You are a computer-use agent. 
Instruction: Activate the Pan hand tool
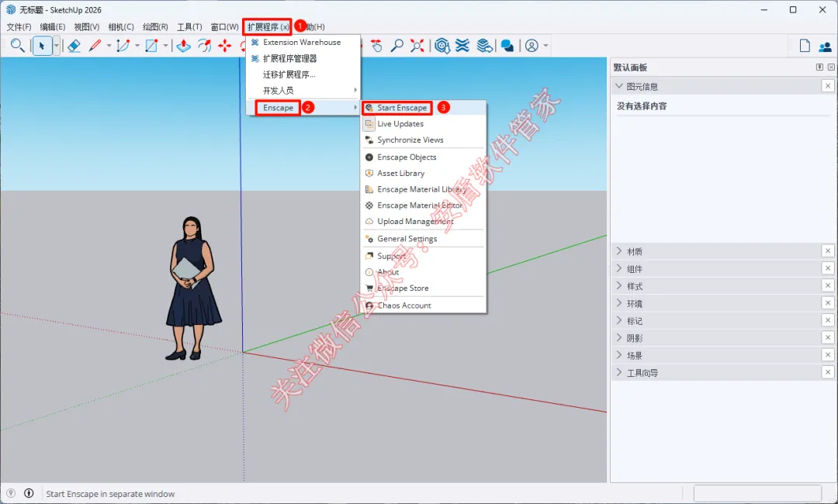point(377,46)
